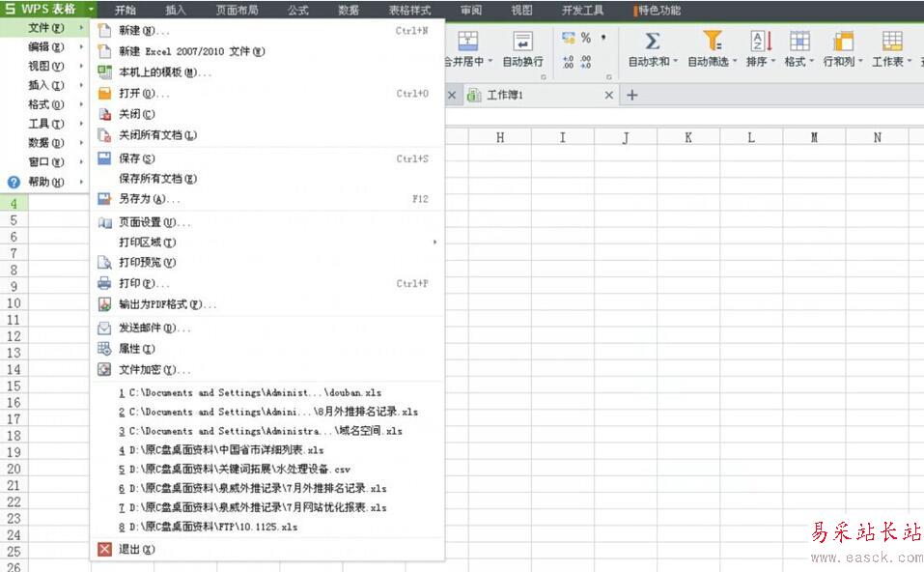Click the decrease decimal places icon
The width and height of the screenshot is (924, 572).
point(586,62)
